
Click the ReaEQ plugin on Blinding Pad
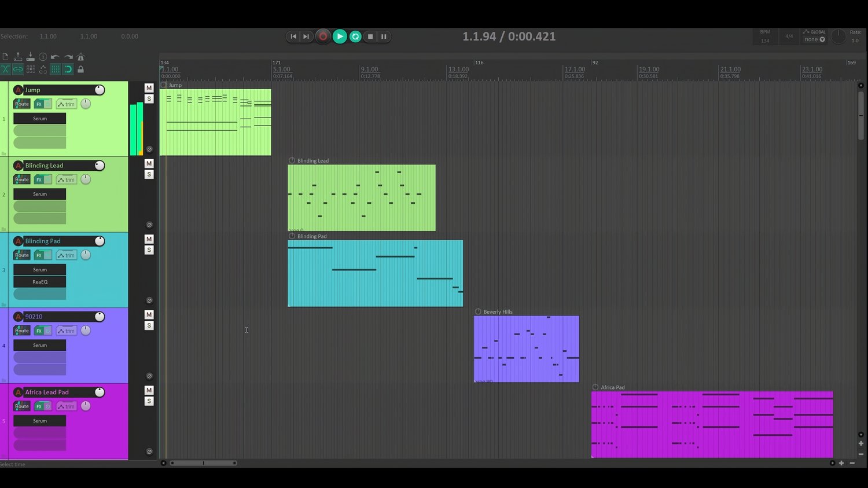[40, 282]
